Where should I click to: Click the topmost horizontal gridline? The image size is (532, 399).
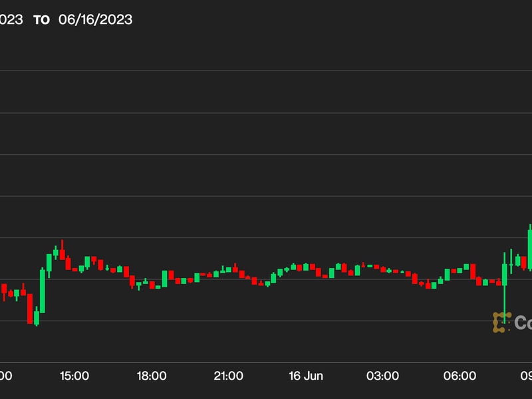pos(266,70)
